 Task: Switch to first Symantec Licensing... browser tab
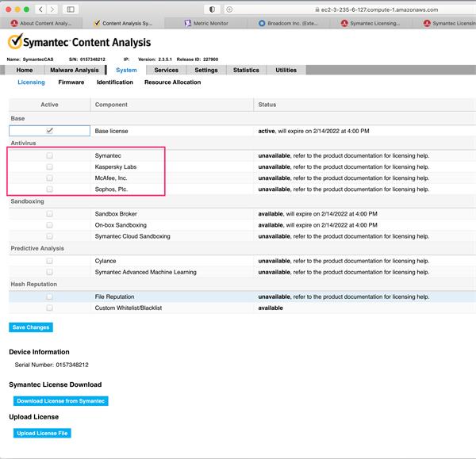370,23
